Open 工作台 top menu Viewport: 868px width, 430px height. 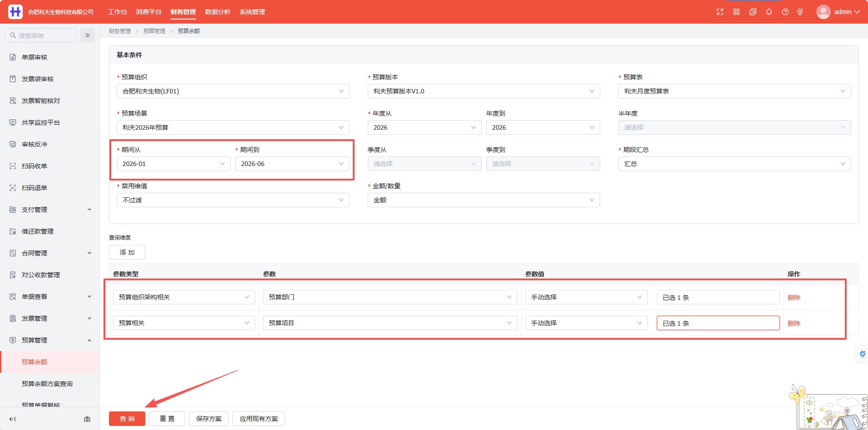118,12
